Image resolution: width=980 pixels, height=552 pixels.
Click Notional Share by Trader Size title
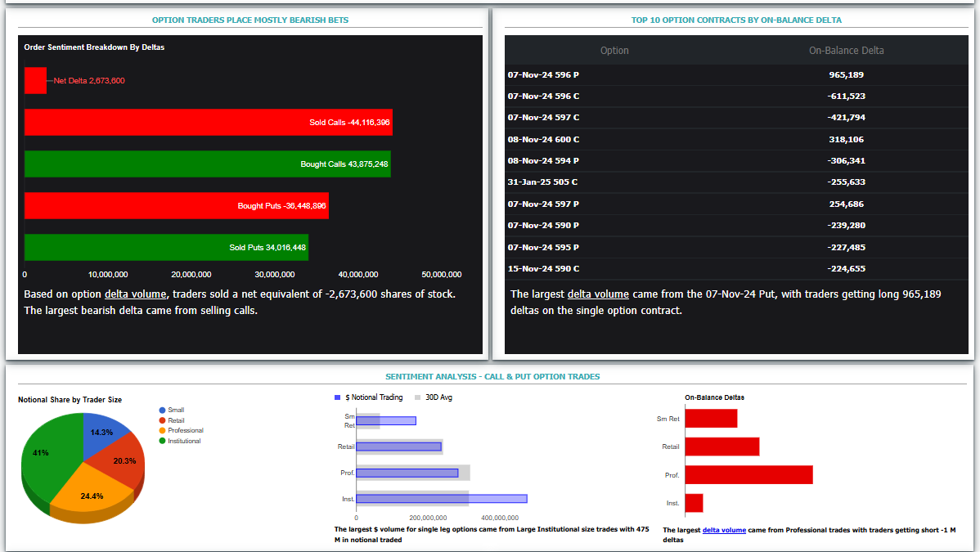pyautogui.click(x=70, y=399)
